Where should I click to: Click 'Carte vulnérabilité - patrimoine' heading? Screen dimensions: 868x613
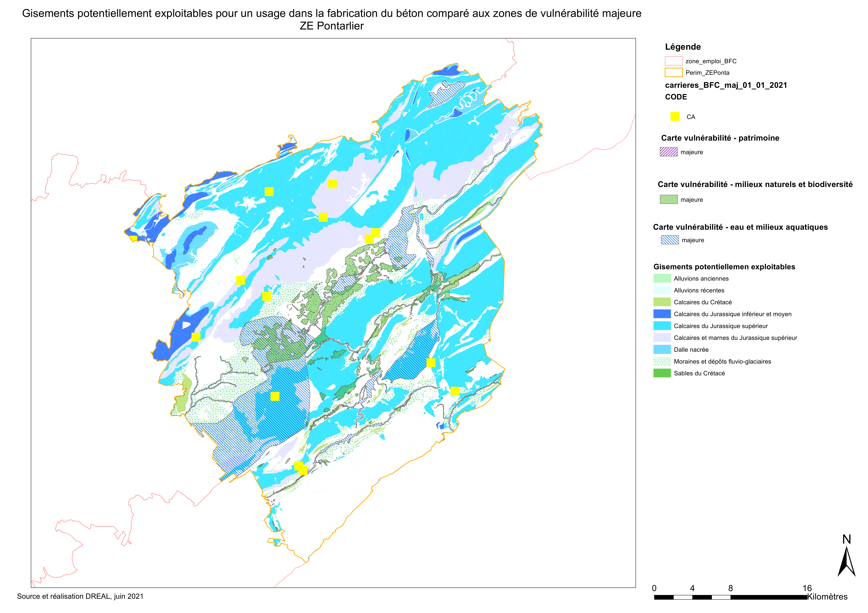[x=720, y=138]
